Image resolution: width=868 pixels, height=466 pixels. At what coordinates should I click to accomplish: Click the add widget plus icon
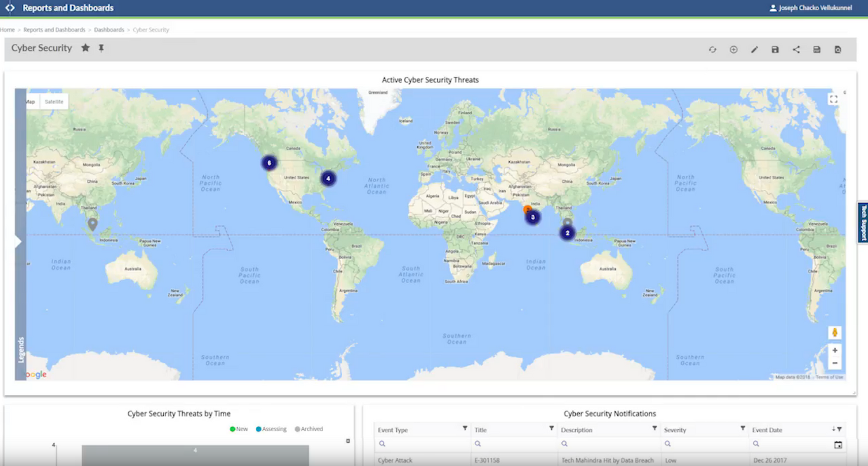point(733,50)
